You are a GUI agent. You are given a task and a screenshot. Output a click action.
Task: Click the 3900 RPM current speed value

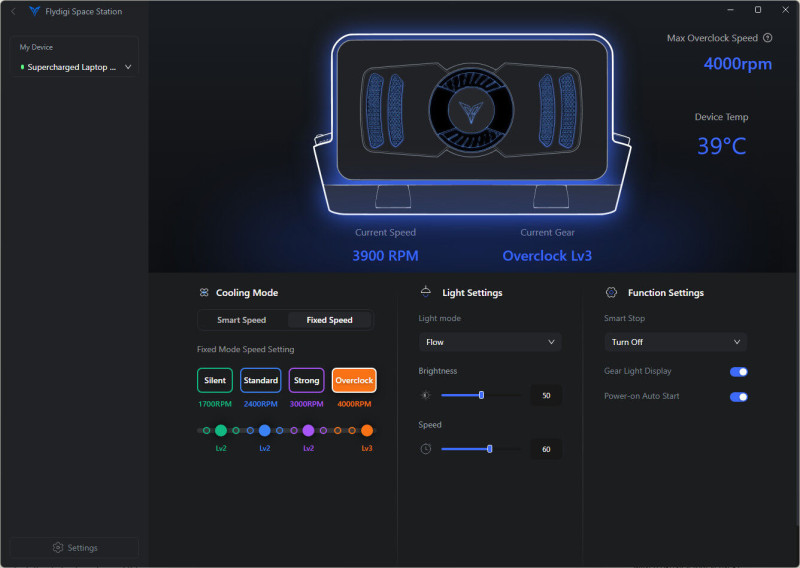385,256
